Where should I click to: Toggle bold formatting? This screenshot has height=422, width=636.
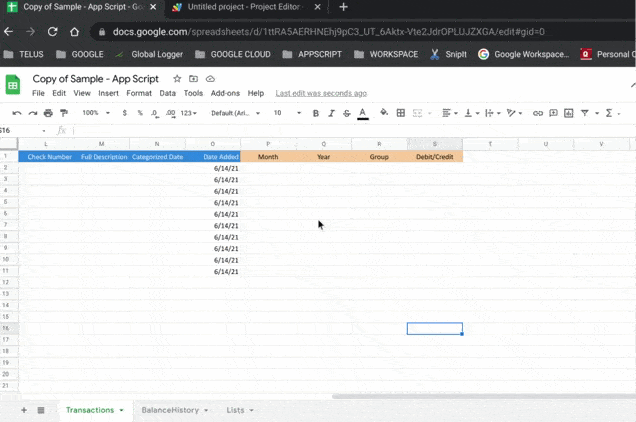point(316,113)
